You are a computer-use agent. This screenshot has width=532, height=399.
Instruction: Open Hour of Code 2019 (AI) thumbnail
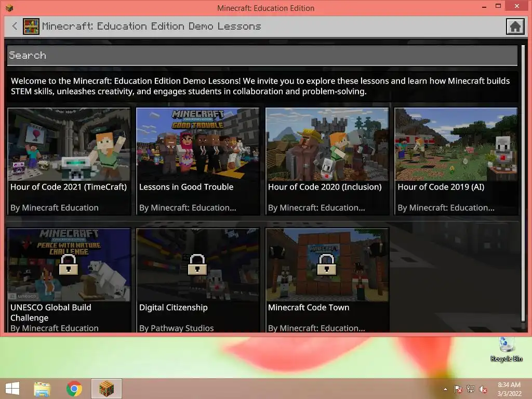point(456,144)
